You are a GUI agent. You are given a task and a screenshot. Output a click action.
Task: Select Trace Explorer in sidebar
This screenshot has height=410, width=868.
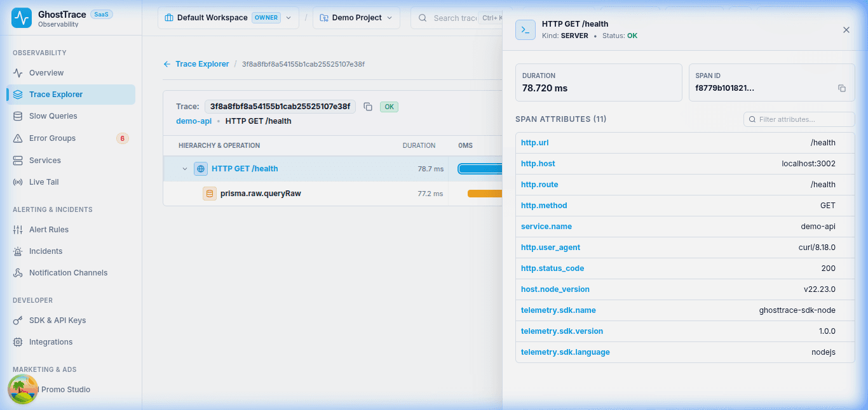click(71, 95)
